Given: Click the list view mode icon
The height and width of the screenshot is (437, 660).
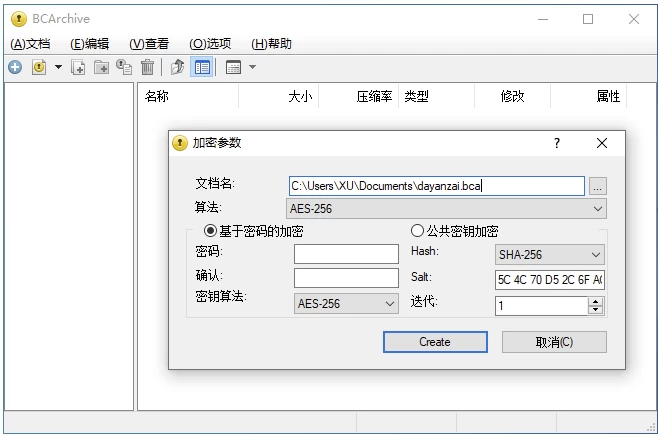Looking at the screenshot, I should pos(233,67).
